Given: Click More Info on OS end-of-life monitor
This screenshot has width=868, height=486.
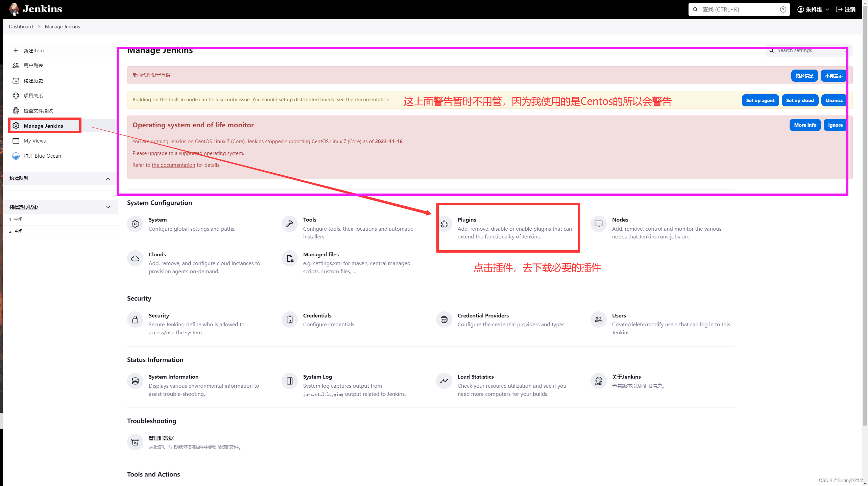Looking at the screenshot, I should point(805,125).
